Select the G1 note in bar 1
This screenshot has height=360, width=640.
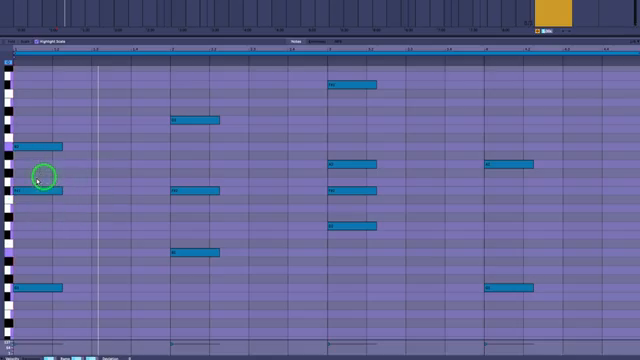click(x=38, y=288)
